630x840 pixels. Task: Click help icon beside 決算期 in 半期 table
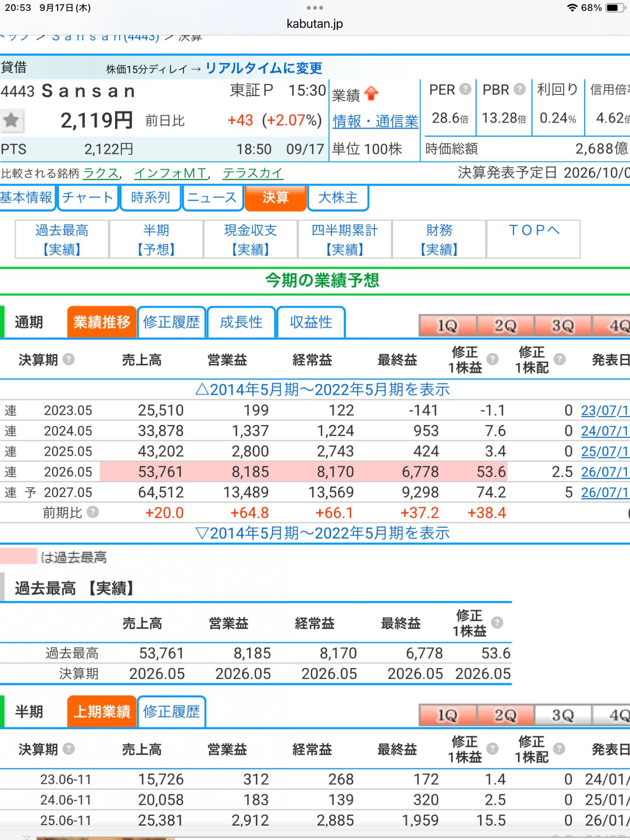[68, 749]
